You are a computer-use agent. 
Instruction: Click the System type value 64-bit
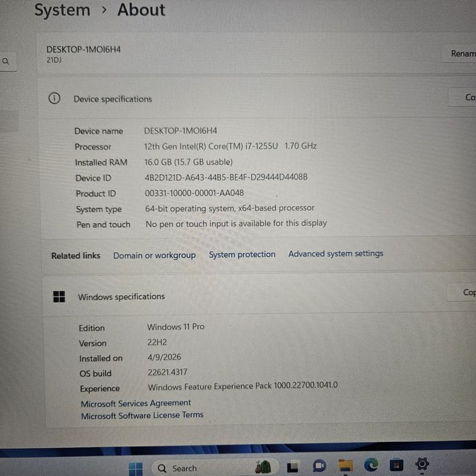click(230, 208)
